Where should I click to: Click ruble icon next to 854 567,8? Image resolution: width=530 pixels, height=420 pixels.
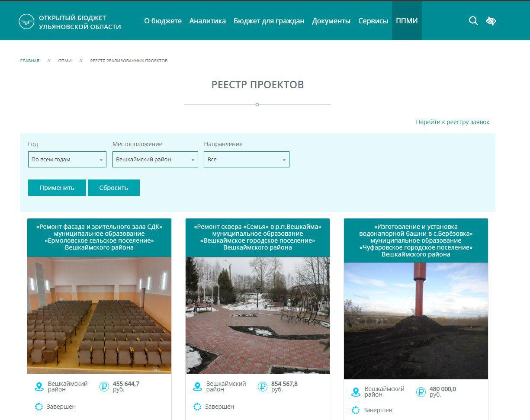click(263, 387)
